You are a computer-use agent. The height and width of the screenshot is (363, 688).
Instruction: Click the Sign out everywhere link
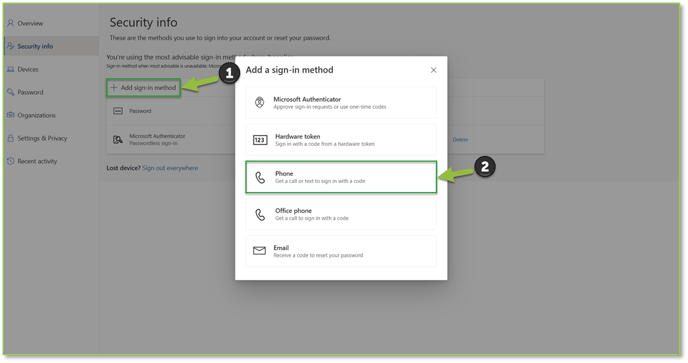click(170, 168)
